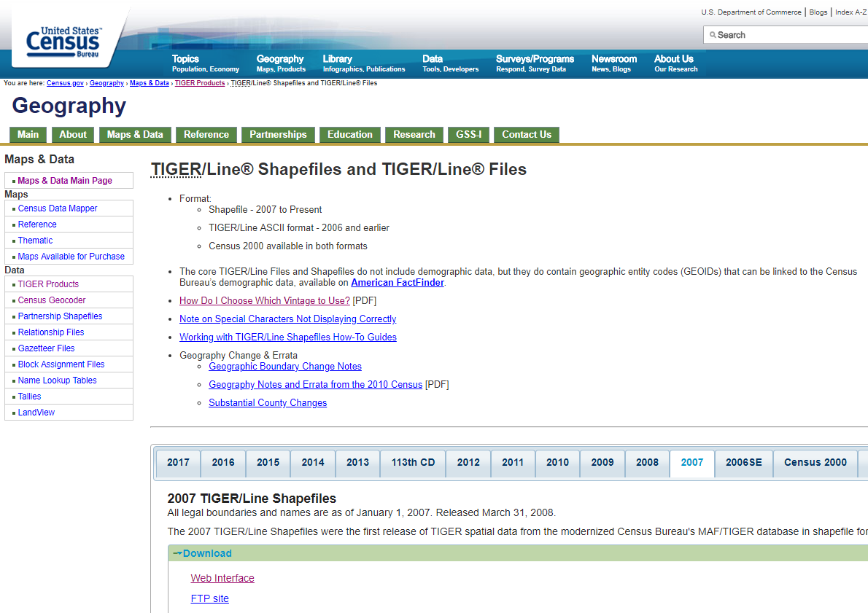Open Partnership Shapefiles sidebar link
The height and width of the screenshot is (613, 868).
[x=61, y=316]
